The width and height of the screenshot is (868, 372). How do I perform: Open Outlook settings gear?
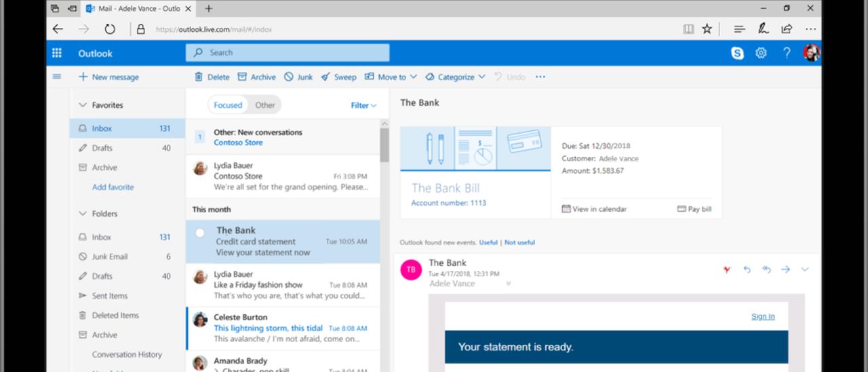[762, 53]
